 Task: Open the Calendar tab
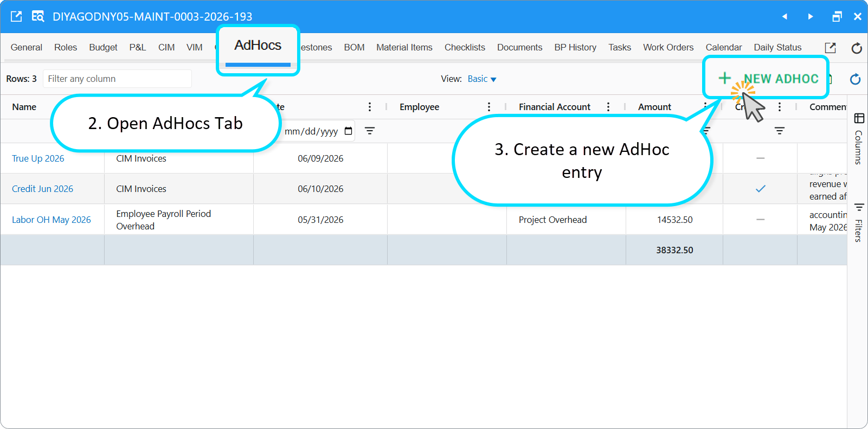tap(724, 47)
